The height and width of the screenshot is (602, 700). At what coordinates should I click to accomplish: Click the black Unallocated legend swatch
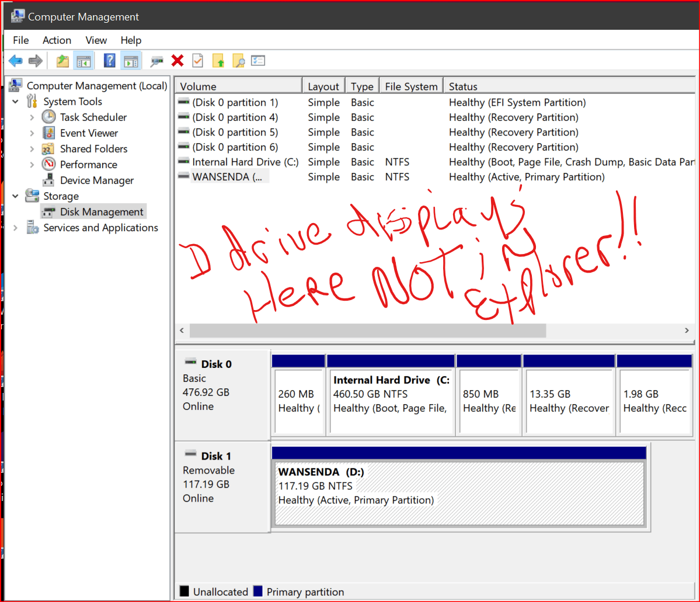pos(184,591)
